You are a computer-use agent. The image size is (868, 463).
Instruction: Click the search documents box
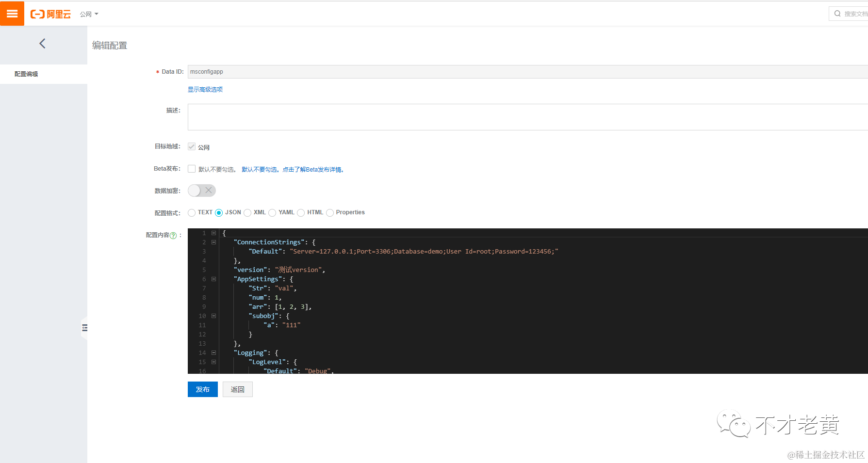click(849, 14)
